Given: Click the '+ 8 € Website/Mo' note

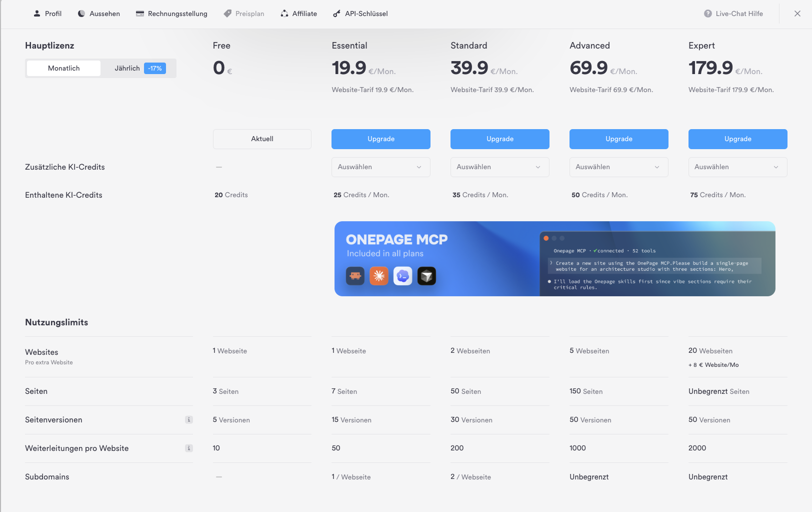Looking at the screenshot, I should 713,365.
